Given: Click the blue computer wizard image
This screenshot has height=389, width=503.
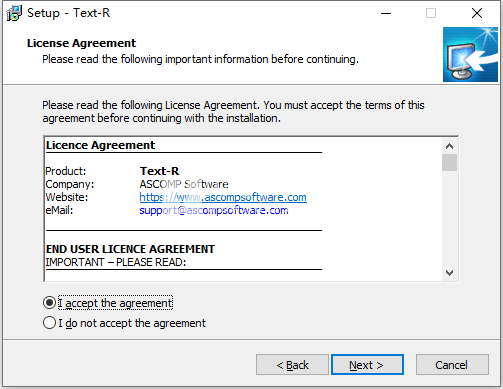Looking at the screenshot, I should point(470,54).
